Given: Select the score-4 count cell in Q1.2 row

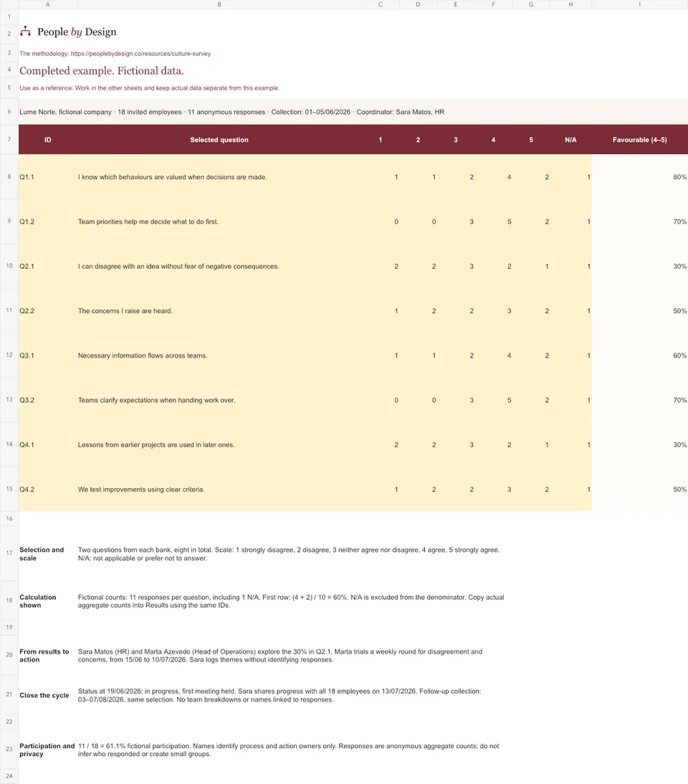Looking at the screenshot, I should click(x=493, y=221).
